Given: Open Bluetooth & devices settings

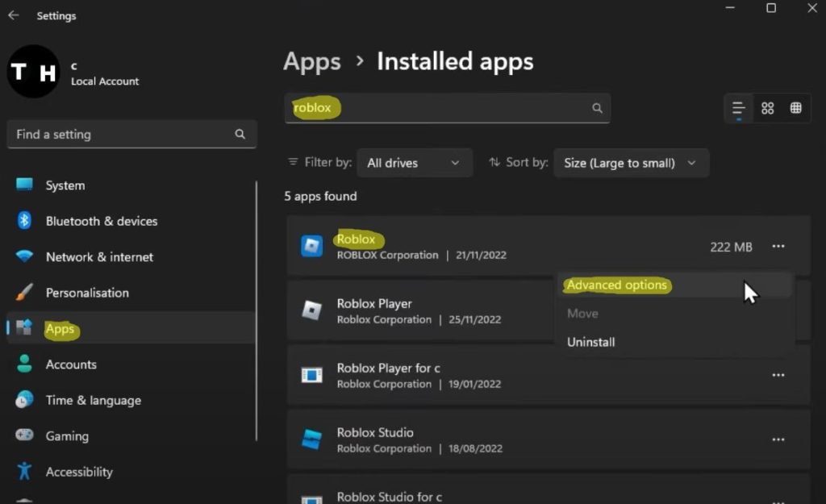Looking at the screenshot, I should click(102, 221).
